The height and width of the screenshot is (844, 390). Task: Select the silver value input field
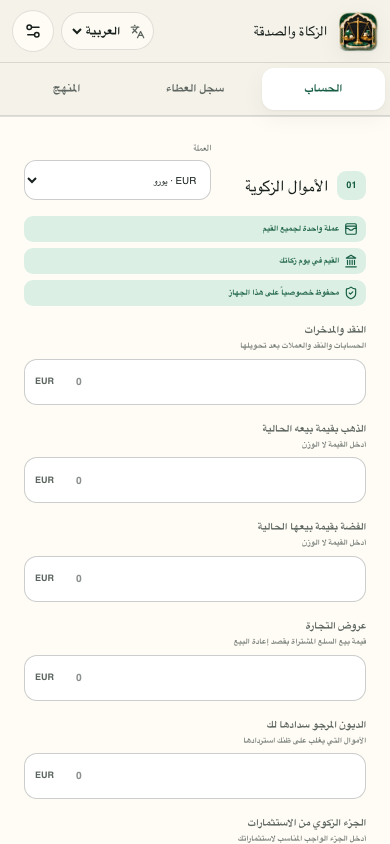[x=195, y=579]
